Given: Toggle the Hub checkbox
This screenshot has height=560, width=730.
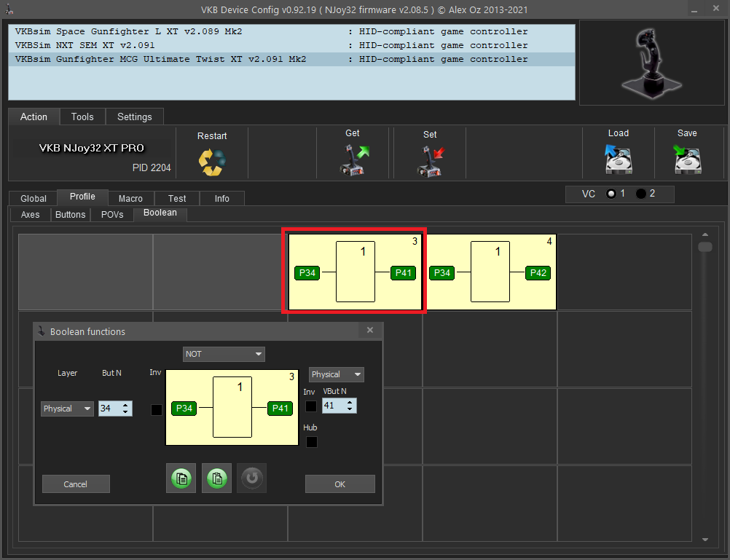Looking at the screenshot, I should point(312,442).
